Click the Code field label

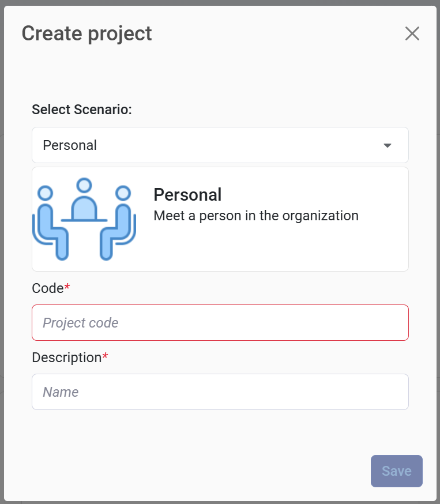tap(47, 288)
